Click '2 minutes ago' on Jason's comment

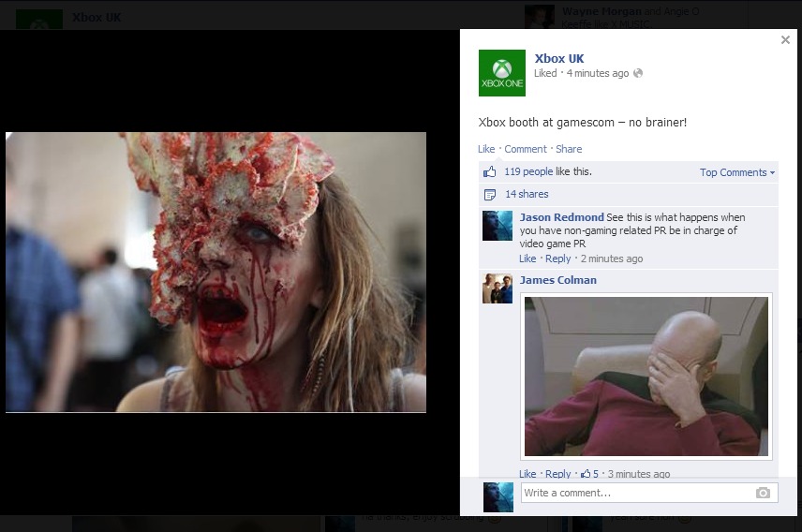pos(612,259)
